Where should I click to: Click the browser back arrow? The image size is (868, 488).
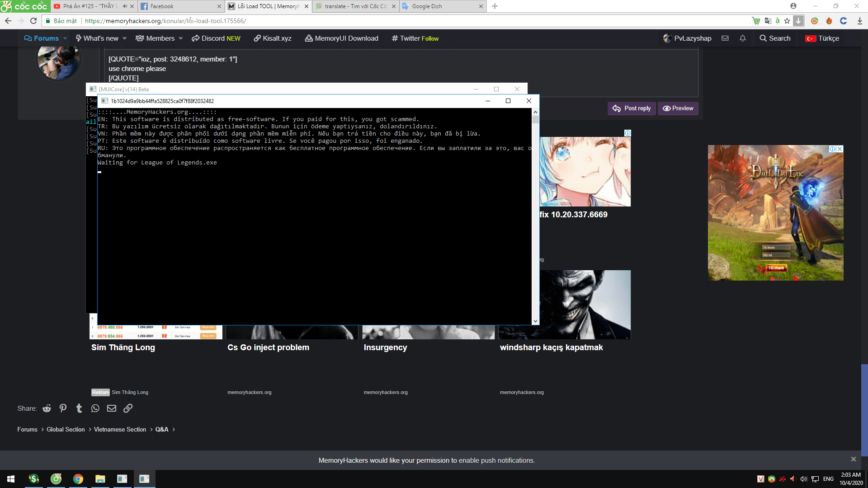[8, 21]
